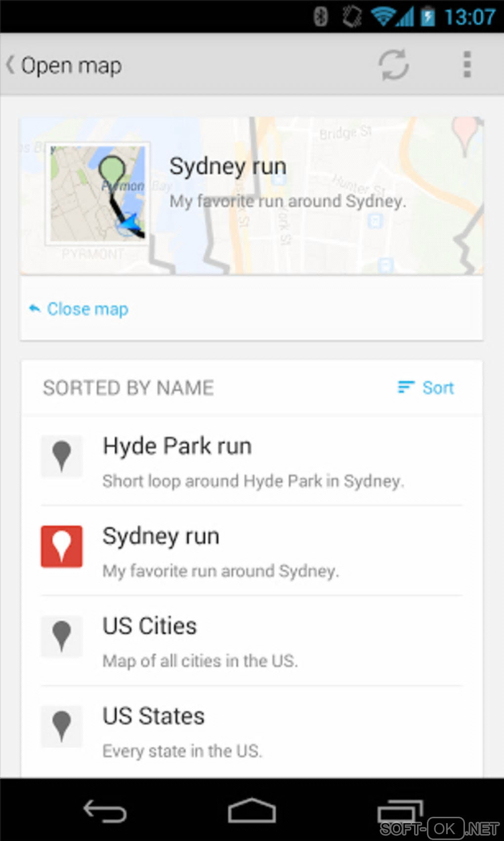Screen dimensions: 504x841
Task: Tap the US Cities pin icon
Action: [x=62, y=636]
